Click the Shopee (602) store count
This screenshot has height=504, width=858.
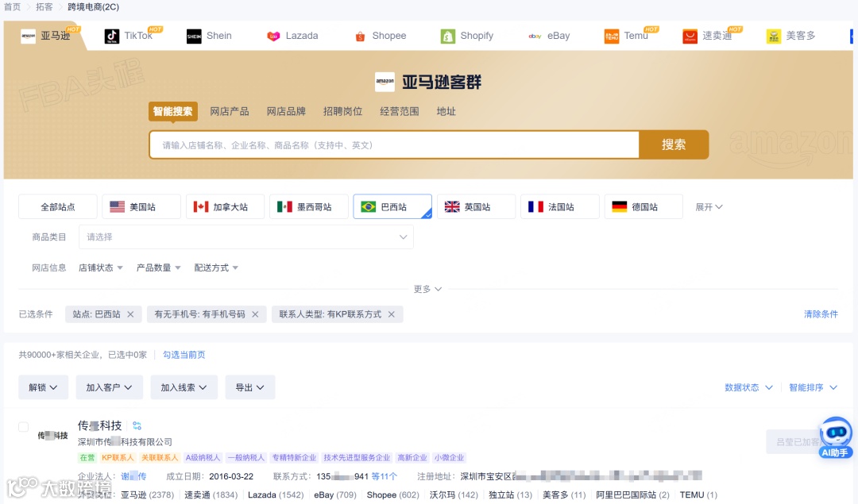pyautogui.click(x=393, y=494)
